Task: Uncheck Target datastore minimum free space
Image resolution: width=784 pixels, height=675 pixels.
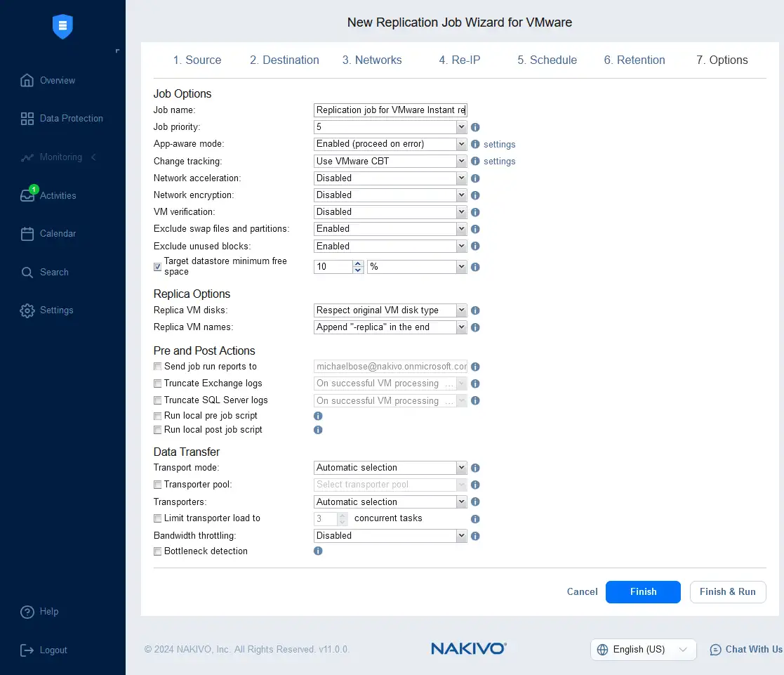Action: click(x=157, y=267)
